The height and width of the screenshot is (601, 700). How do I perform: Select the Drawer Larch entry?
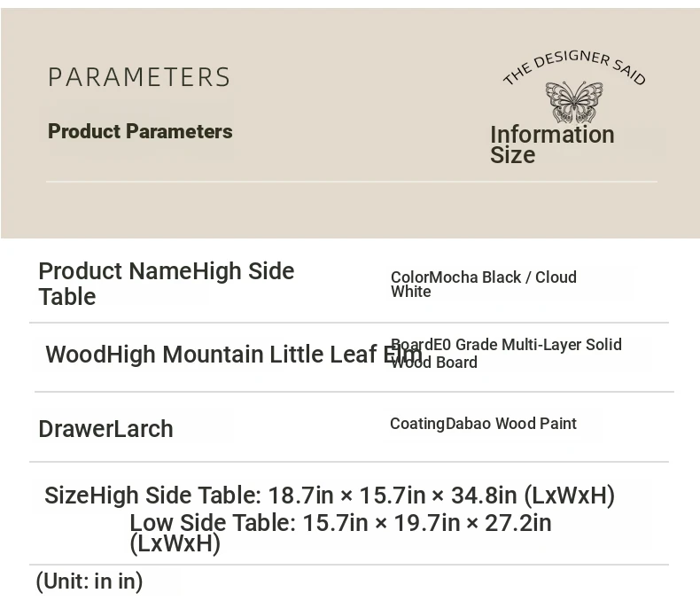105,429
